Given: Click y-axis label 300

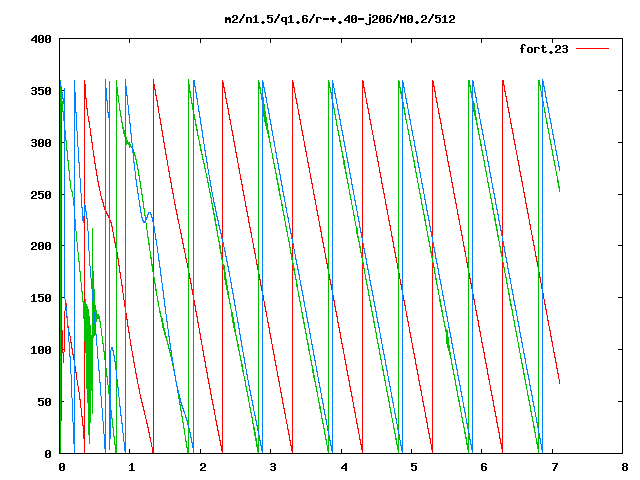Looking at the screenshot, I should coord(41,143).
